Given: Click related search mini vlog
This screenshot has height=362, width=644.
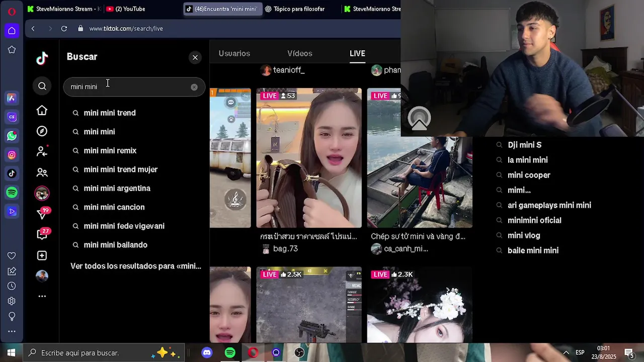Looking at the screenshot, I should tap(524, 235).
